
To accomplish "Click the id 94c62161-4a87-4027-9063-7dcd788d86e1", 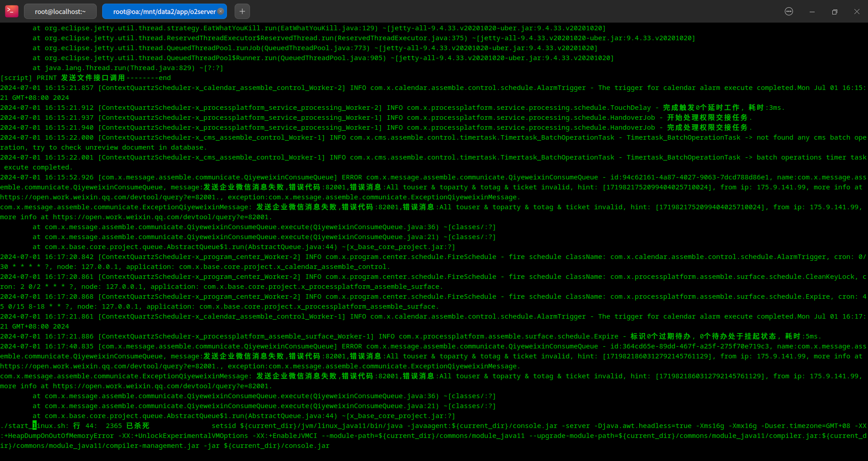I will pyautogui.click(x=695, y=177).
